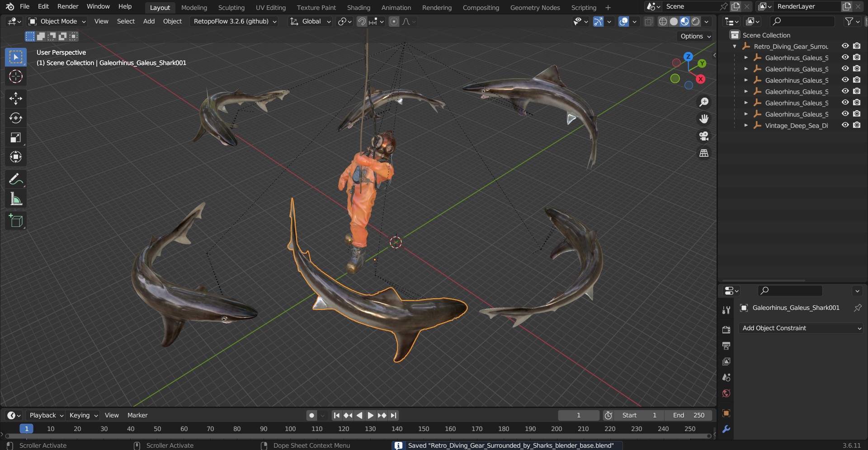This screenshot has height=450, width=868.
Task: Click the viewport zoom magnifier icon
Action: 704,102
